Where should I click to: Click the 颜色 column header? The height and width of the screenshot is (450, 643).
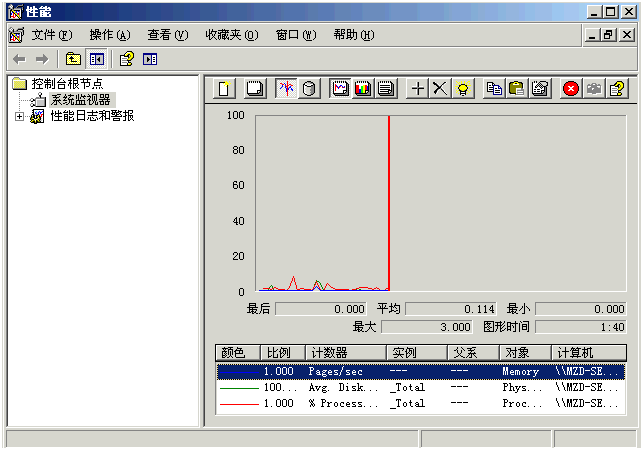coord(238,352)
